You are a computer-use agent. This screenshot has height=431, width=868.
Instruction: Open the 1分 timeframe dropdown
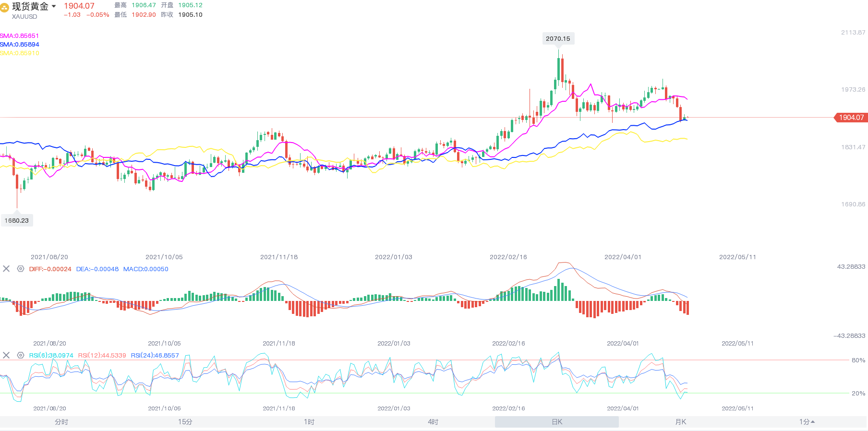[807, 422]
